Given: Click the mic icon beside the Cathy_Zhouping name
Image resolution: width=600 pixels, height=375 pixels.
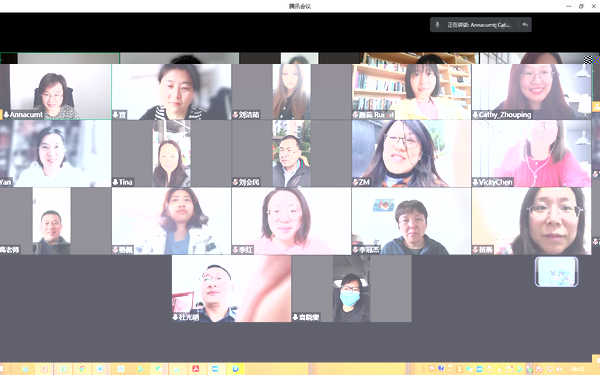Looking at the screenshot, I should click(476, 115).
